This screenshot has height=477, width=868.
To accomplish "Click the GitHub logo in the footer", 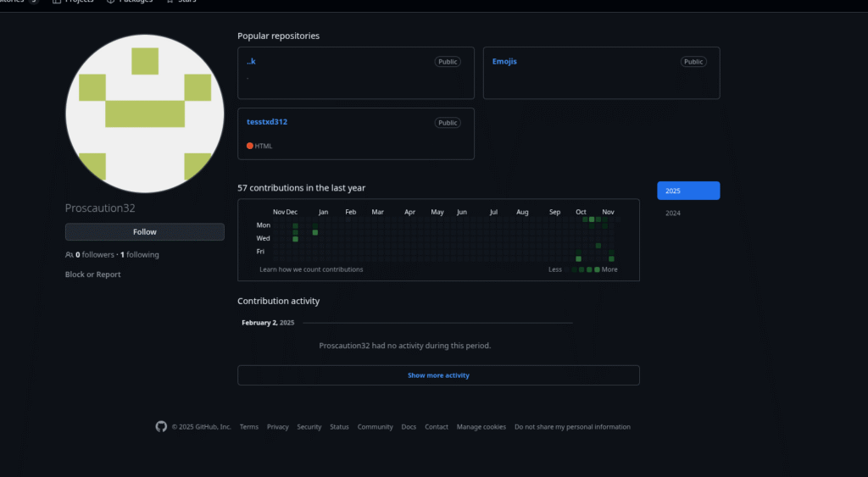I will 161,427.
